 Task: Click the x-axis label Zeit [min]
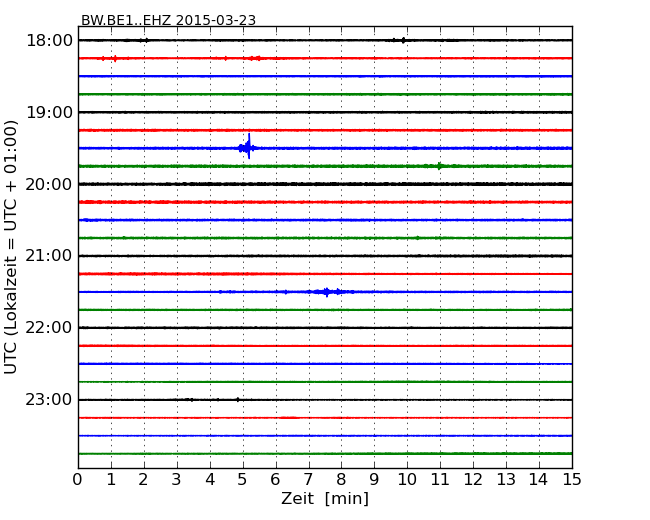pyautogui.click(x=325, y=498)
